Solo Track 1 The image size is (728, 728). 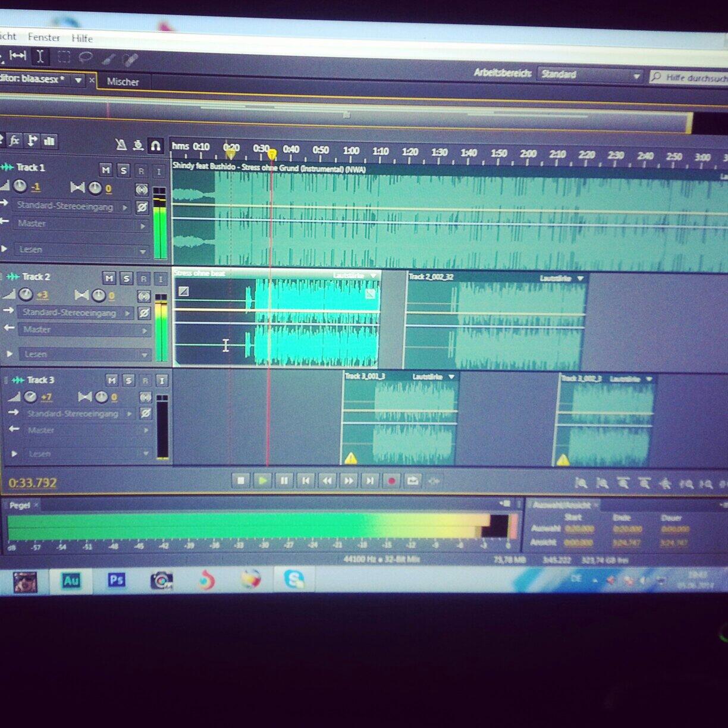(x=124, y=171)
